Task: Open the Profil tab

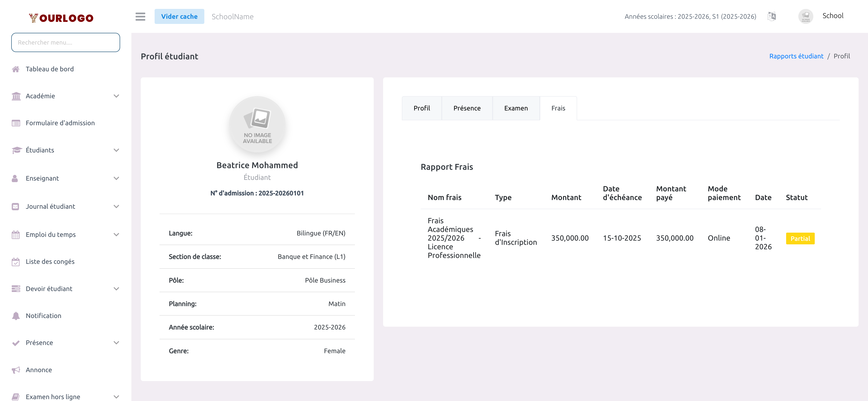Action: tap(422, 108)
